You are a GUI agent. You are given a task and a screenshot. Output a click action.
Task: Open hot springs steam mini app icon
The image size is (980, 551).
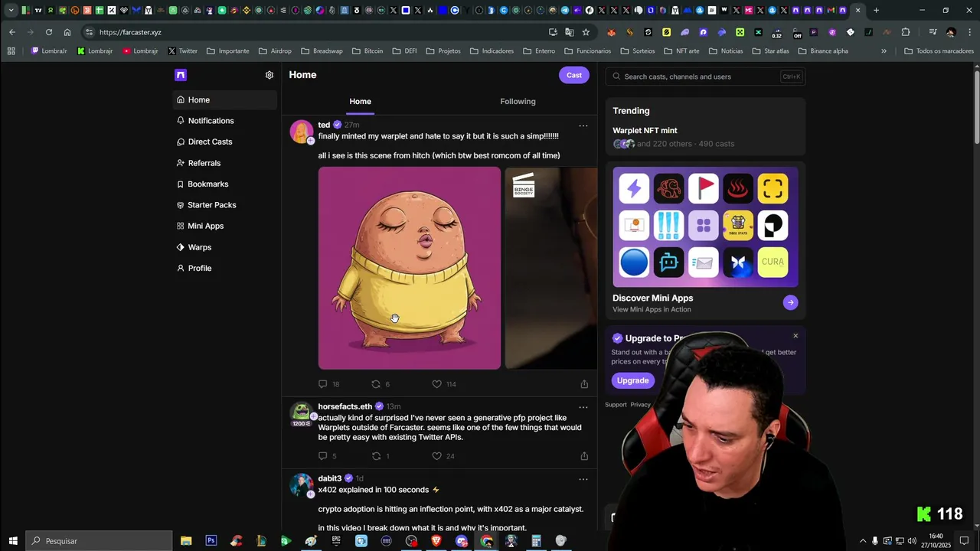[738, 189]
